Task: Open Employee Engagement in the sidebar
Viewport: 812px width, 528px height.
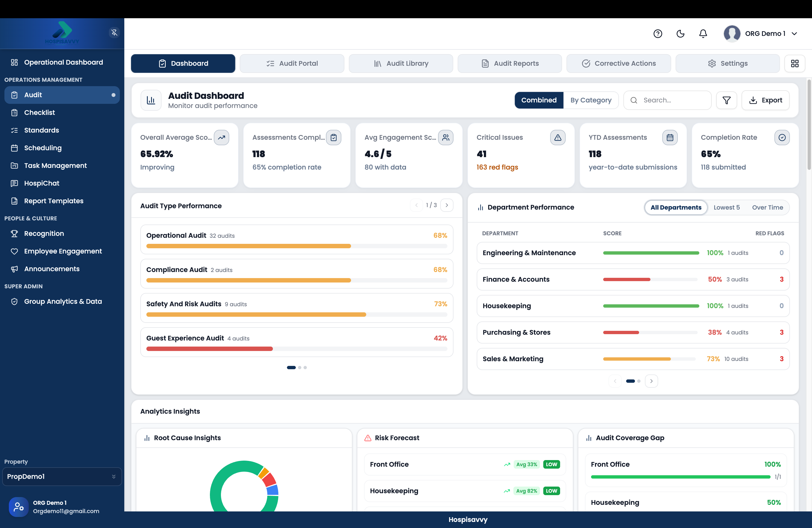Action: pyautogui.click(x=62, y=251)
